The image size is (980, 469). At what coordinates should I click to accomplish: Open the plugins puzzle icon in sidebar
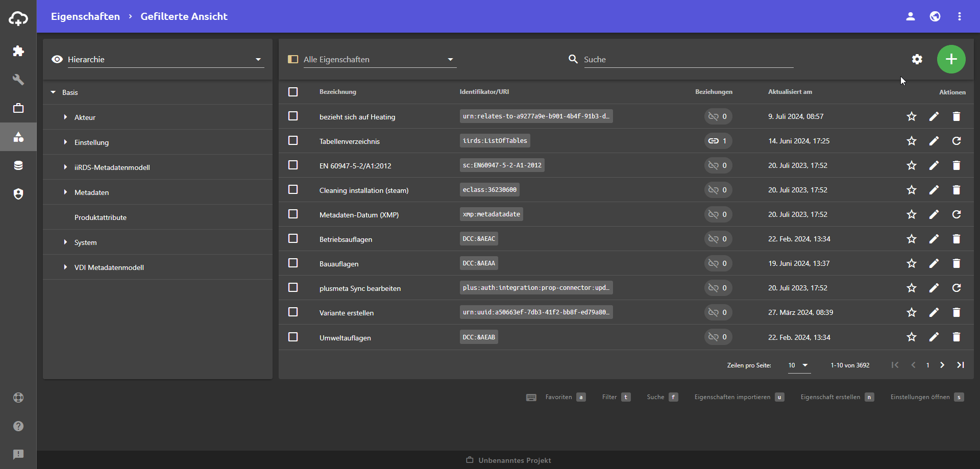pos(18,51)
